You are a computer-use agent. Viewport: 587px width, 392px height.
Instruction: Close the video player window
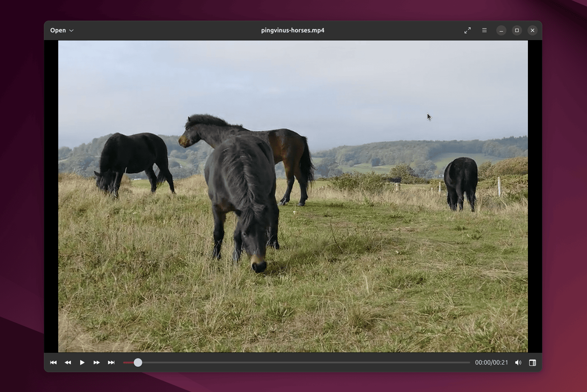pos(533,30)
